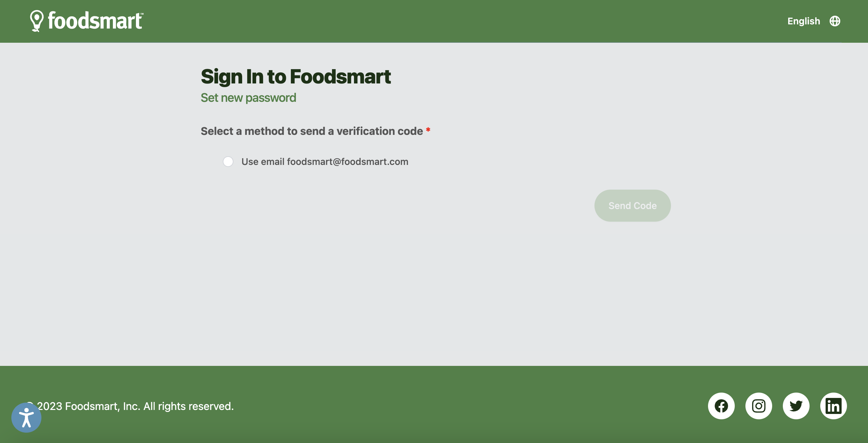Expand the English language selector

pyautogui.click(x=804, y=21)
